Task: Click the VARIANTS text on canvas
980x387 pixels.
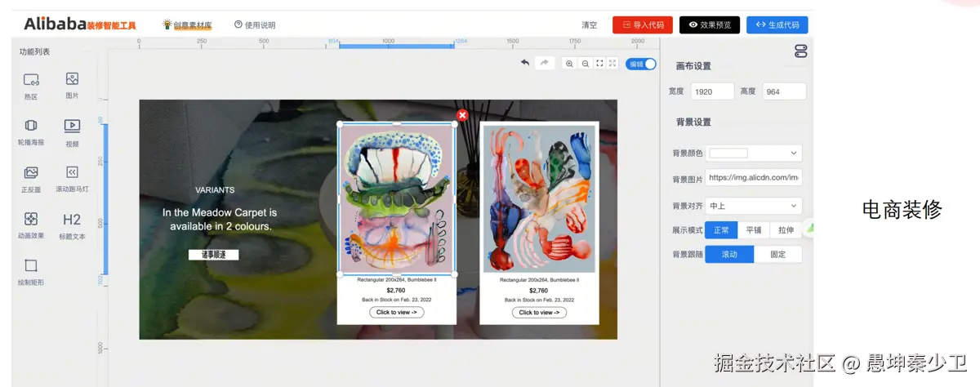Action: (x=215, y=189)
